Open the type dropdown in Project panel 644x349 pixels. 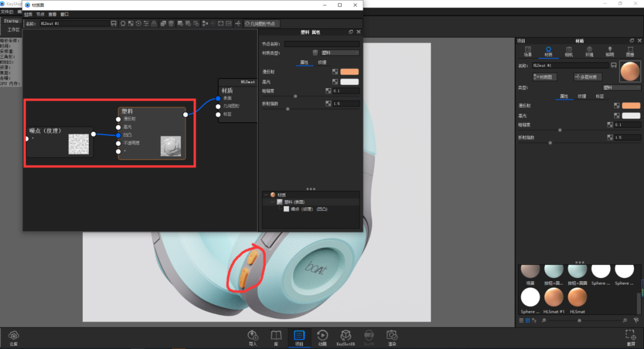point(621,88)
